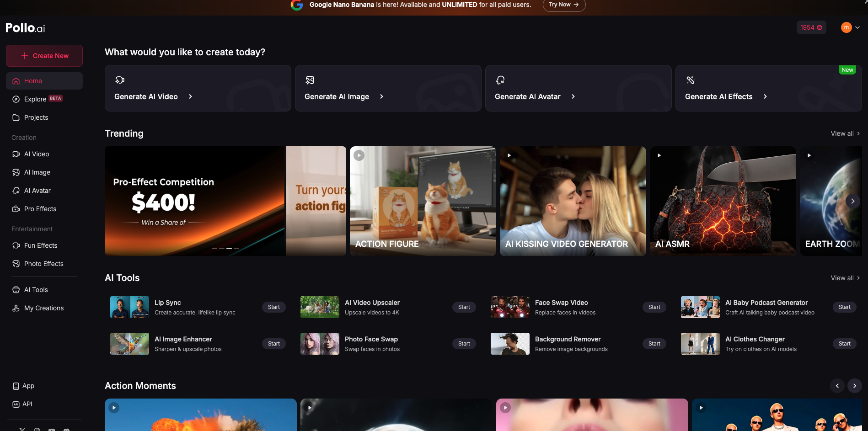This screenshot has height=431, width=868.
Task: Go to next Action Moments items
Action: (855, 386)
